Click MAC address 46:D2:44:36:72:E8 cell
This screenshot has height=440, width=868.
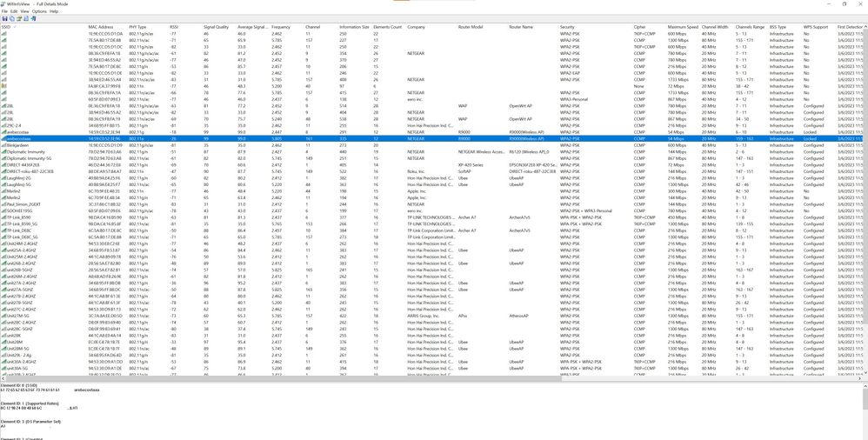pyautogui.click(x=104, y=165)
